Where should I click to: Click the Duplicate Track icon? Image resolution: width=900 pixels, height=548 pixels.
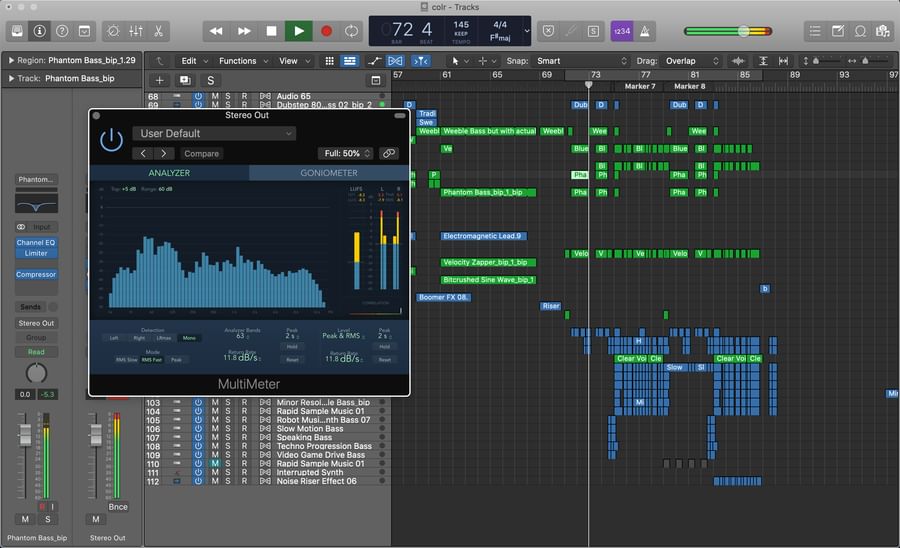pyautogui.click(x=185, y=80)
